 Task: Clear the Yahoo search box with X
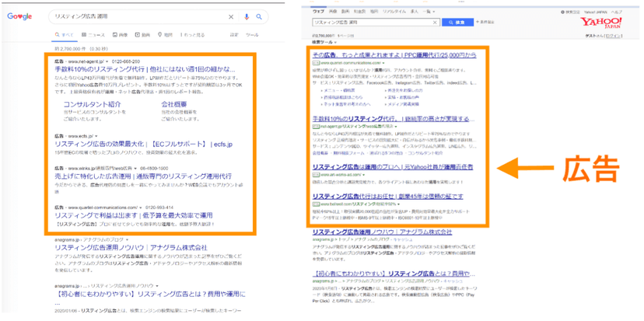click(435, 23)
